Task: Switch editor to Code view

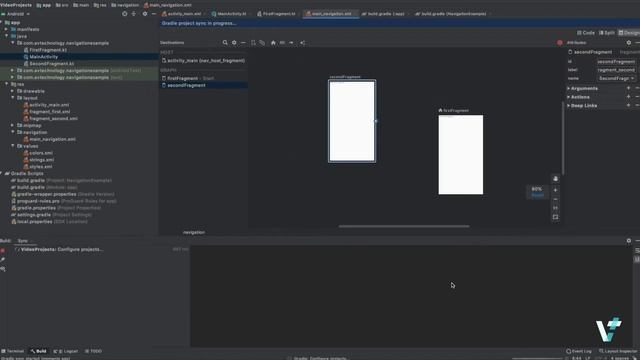Action: pyautogui.click(x=586, y=33)
